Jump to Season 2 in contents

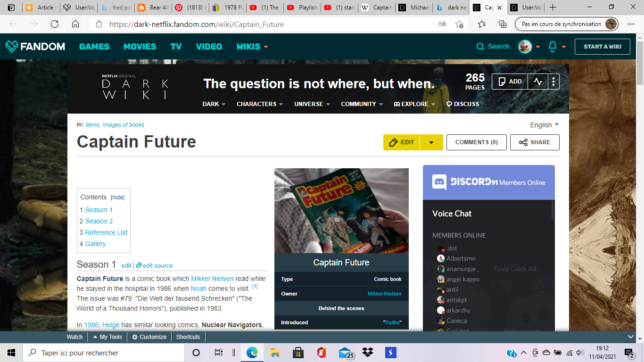coord(99,221)
